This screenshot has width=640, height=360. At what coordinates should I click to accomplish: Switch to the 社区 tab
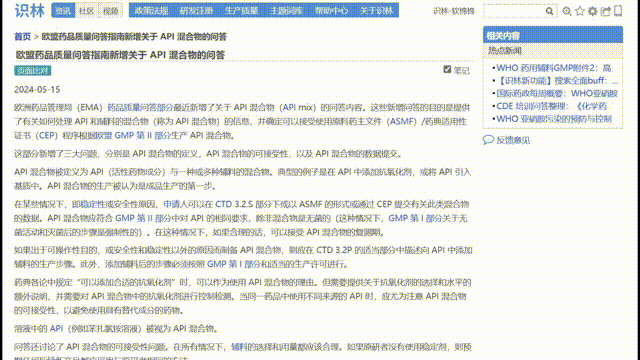(x=87, y=11)
